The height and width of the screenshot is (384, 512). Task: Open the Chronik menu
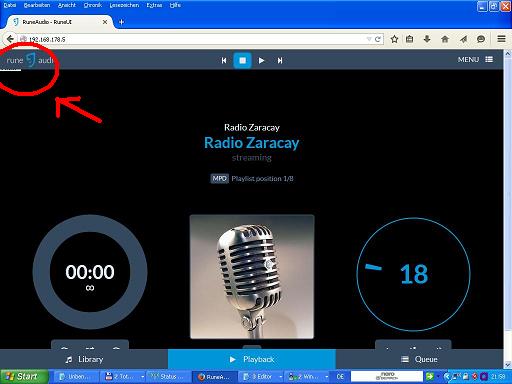93,5
